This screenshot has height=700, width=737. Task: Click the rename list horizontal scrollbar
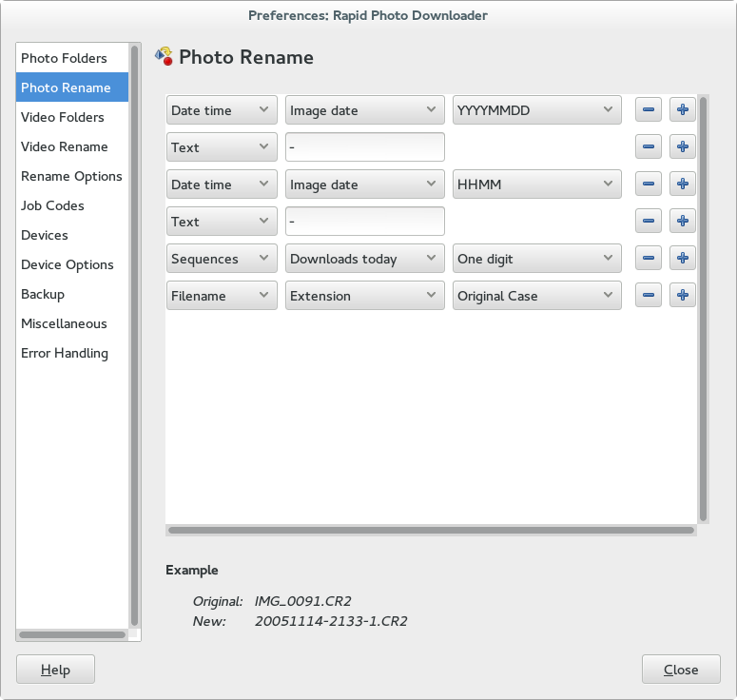click(431, 531)
